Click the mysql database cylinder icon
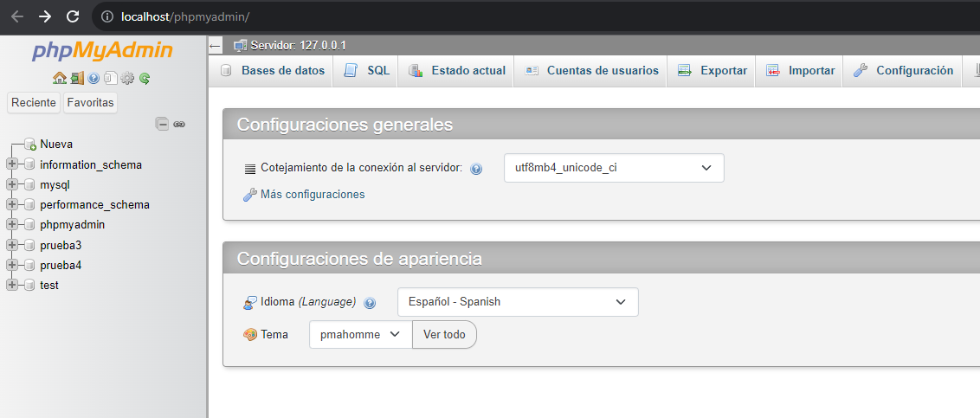980x418 pixels. coord(29,185)
